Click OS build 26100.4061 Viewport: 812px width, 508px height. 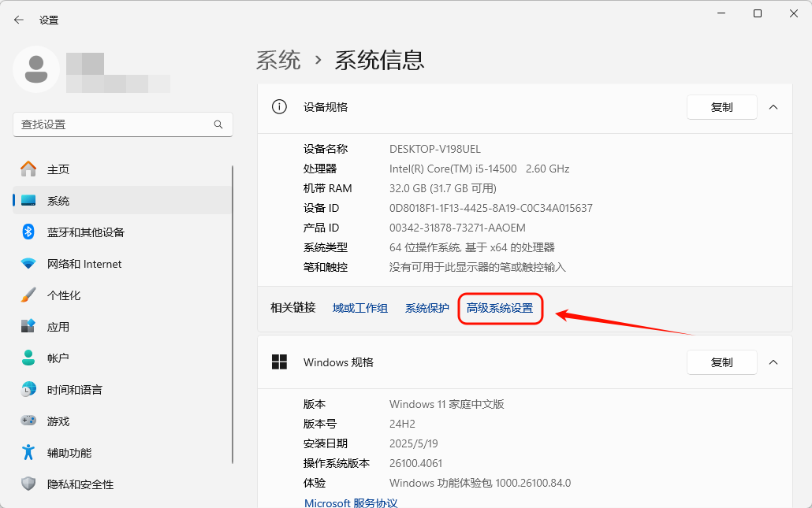[x=415, y=463]
